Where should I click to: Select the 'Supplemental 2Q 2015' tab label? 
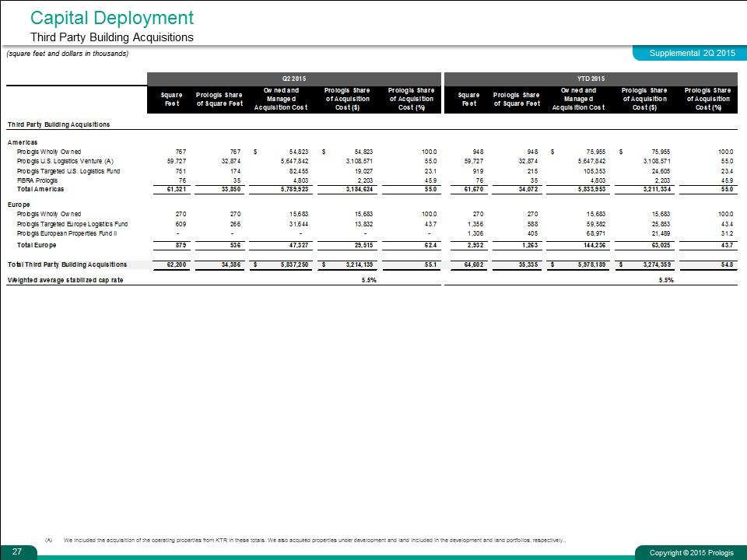[x=692, y=53]
